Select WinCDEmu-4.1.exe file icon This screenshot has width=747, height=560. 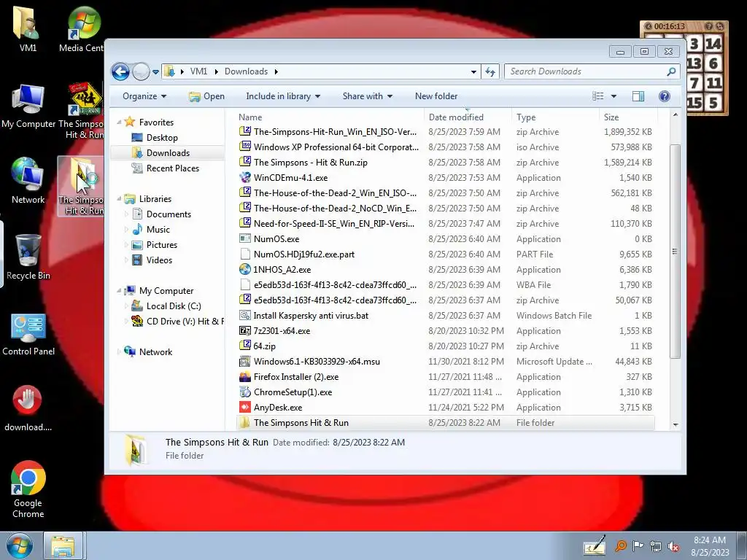pyautogui.click(x=245, y=178)
